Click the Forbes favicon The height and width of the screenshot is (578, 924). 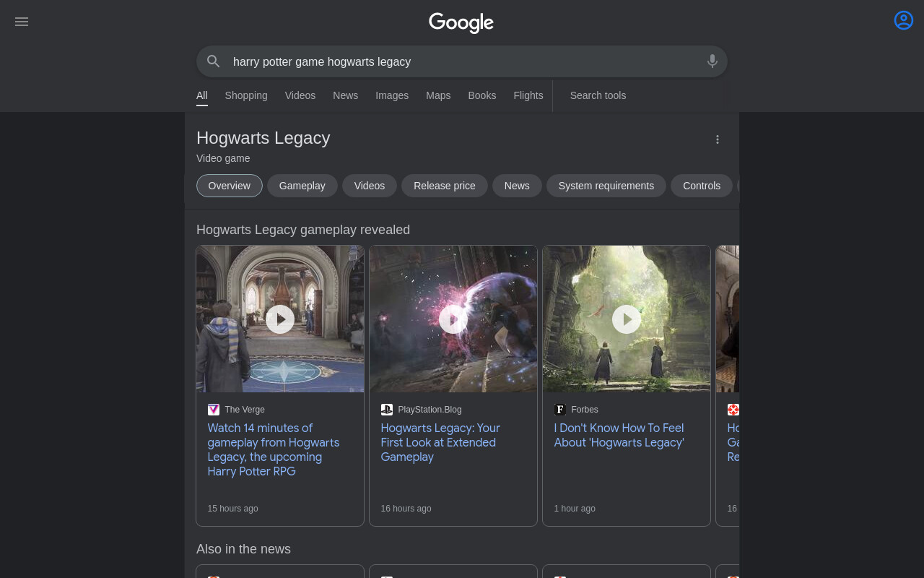pyautogui.click(x=560, y=410)
